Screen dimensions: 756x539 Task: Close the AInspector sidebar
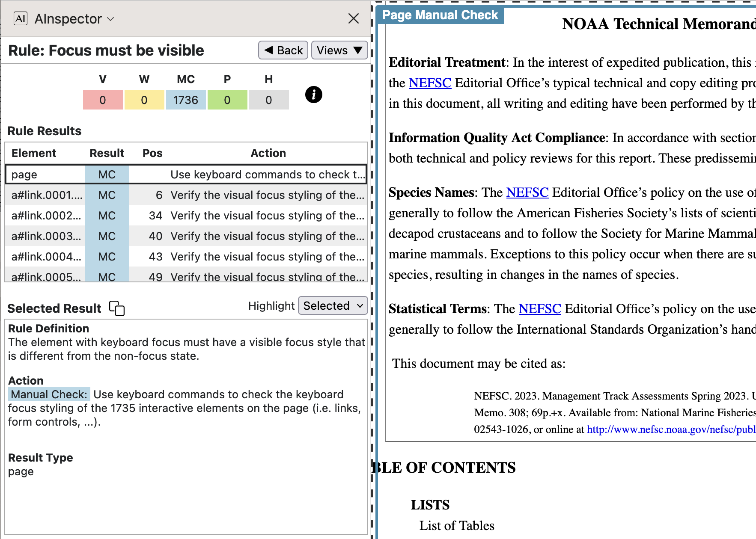(353, 18)
